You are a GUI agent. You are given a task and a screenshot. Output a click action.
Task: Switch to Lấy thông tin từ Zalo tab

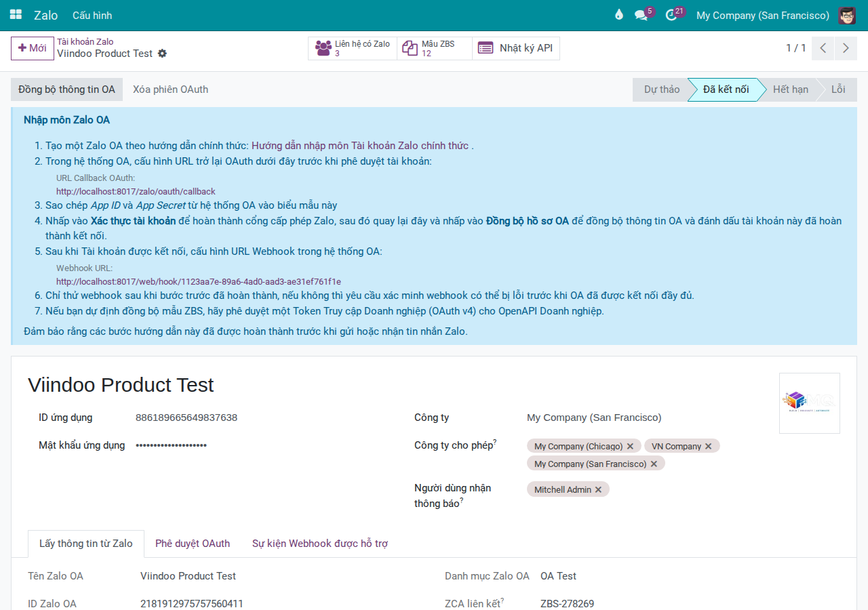click(86, 544)
